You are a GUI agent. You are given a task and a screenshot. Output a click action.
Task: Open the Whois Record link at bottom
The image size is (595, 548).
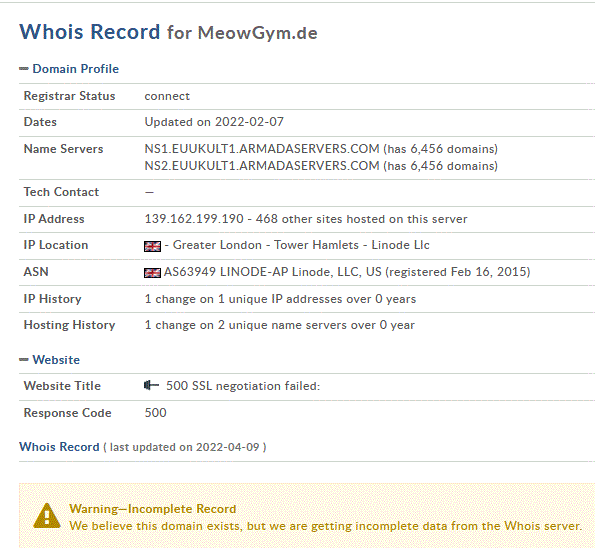tap(59, 447)
